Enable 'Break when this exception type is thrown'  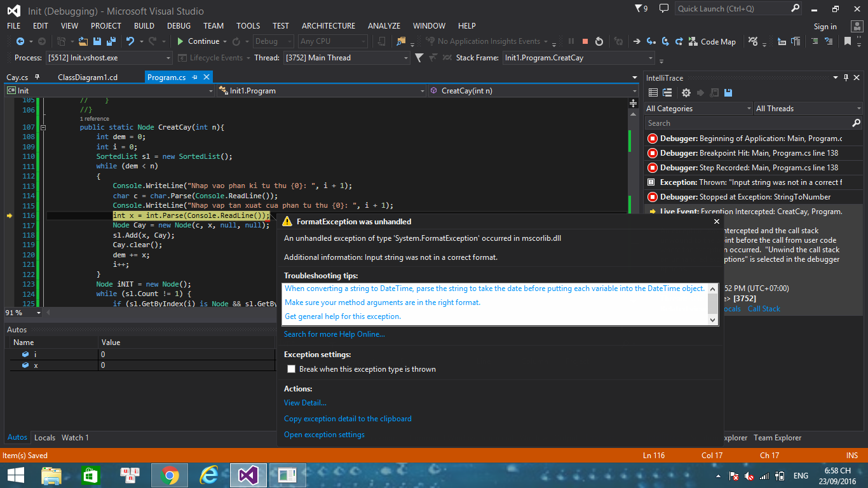pos(292,369)
